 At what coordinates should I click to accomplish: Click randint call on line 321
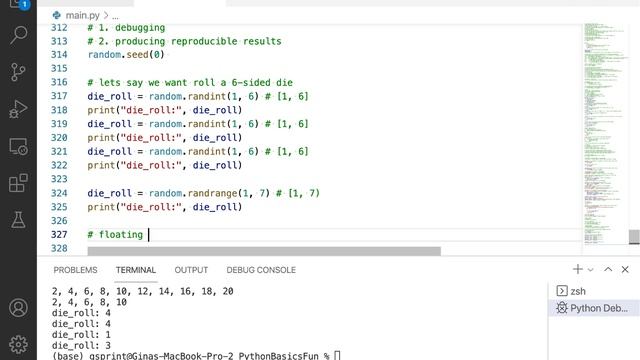tap(203, 151)
